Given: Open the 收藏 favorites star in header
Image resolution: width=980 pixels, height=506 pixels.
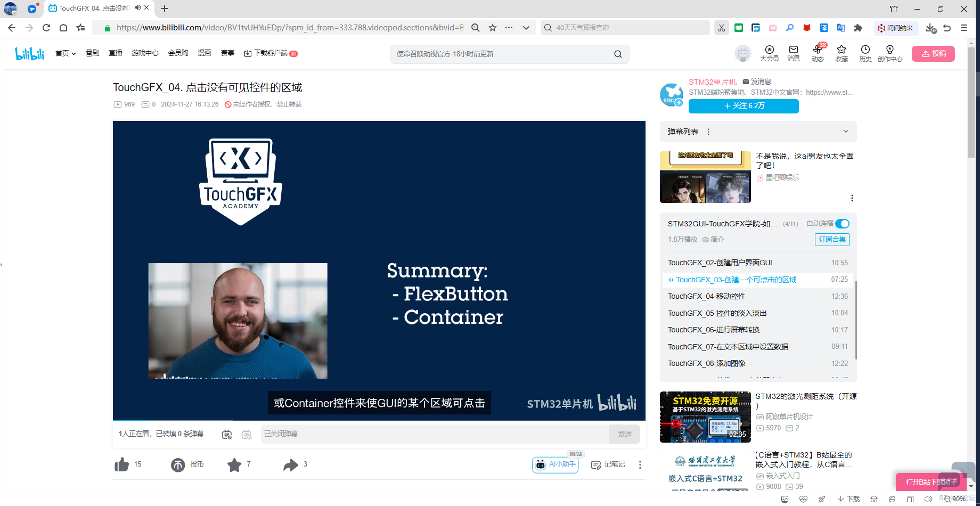Looking at the screenshot, I should (x=842, y=53).
